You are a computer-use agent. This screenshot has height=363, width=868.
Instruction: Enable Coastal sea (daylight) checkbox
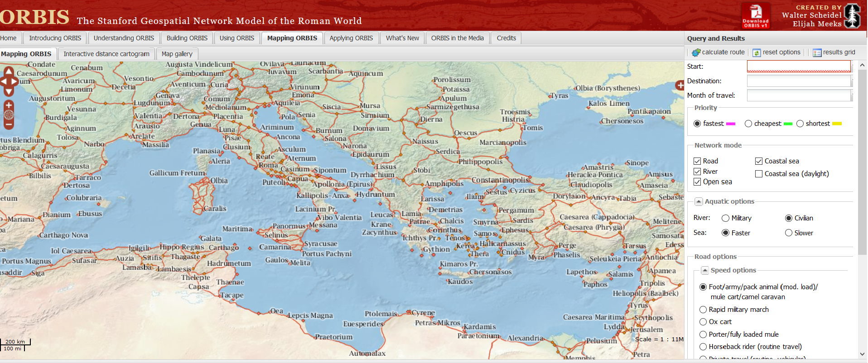759,174
